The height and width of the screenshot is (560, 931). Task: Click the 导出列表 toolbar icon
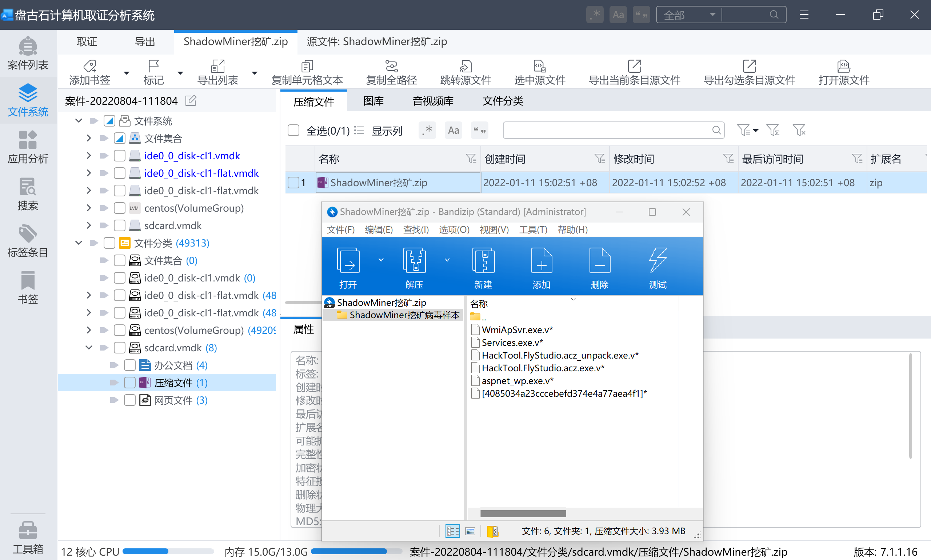[218, 66]
